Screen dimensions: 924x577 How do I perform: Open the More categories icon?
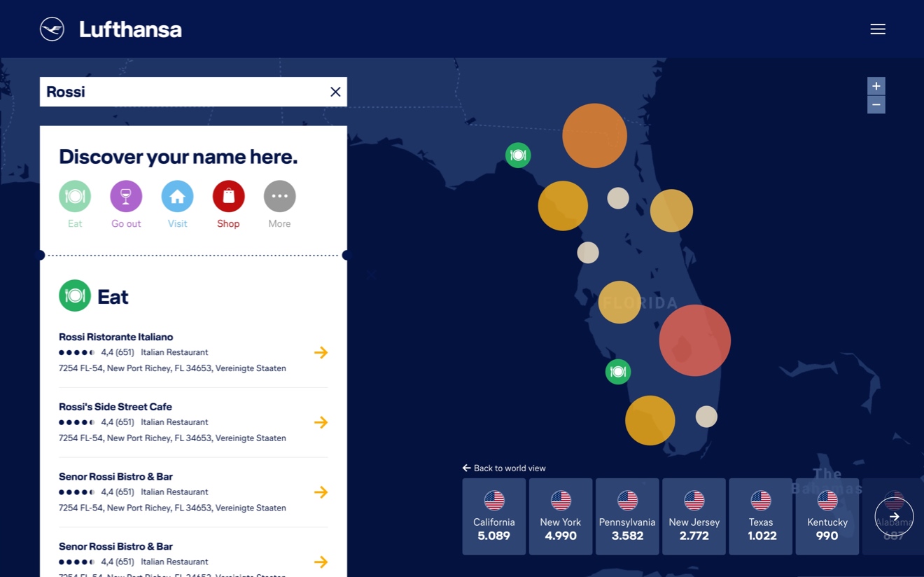[x=279, y=196]
